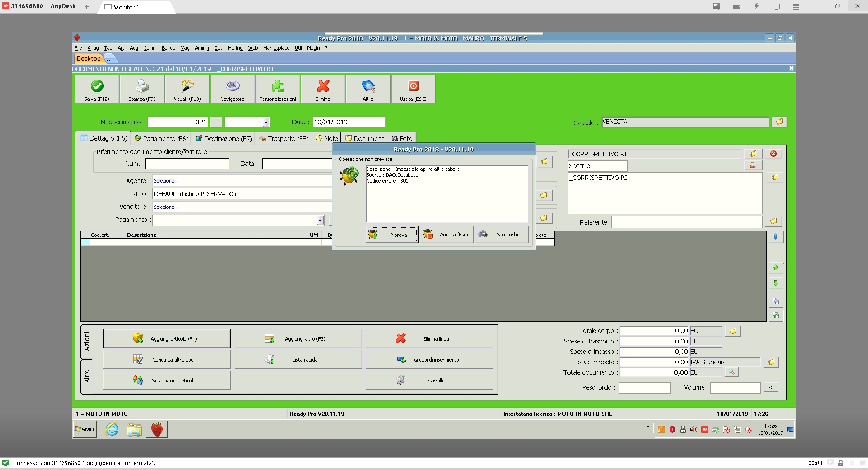The image size is (868, 470).
Task: Click Carica da altro doc. button
Action: (x=166, y=359)
